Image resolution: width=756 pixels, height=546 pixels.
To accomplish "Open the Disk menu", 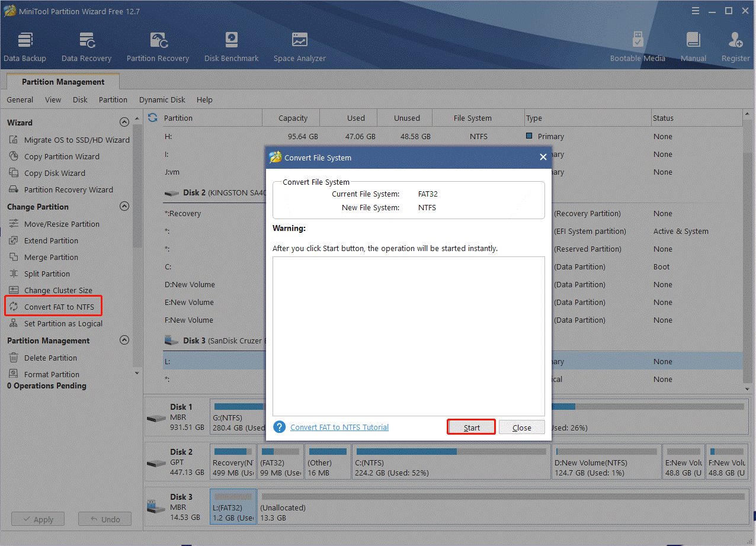I will (x=80, y=100).
